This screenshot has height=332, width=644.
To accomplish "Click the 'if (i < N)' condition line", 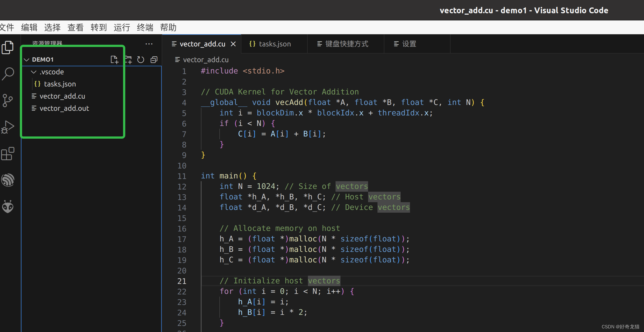I will pyautogui.click(x=247, y=123).
